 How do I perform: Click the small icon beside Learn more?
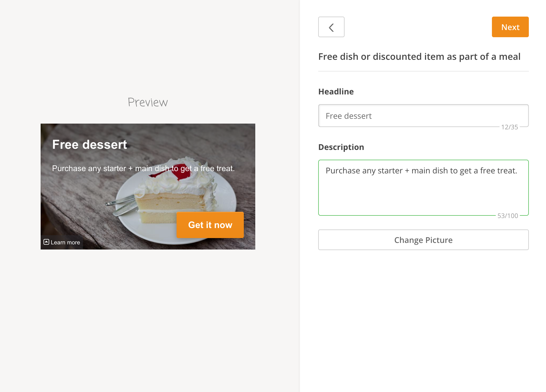tap(46, 242)
